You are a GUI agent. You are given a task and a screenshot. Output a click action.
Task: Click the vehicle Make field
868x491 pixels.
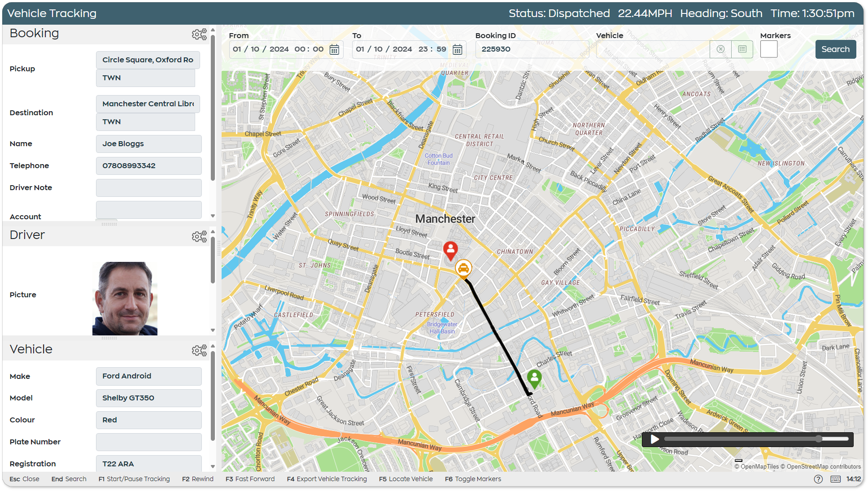pyautogui.click(x=149, y=376)
